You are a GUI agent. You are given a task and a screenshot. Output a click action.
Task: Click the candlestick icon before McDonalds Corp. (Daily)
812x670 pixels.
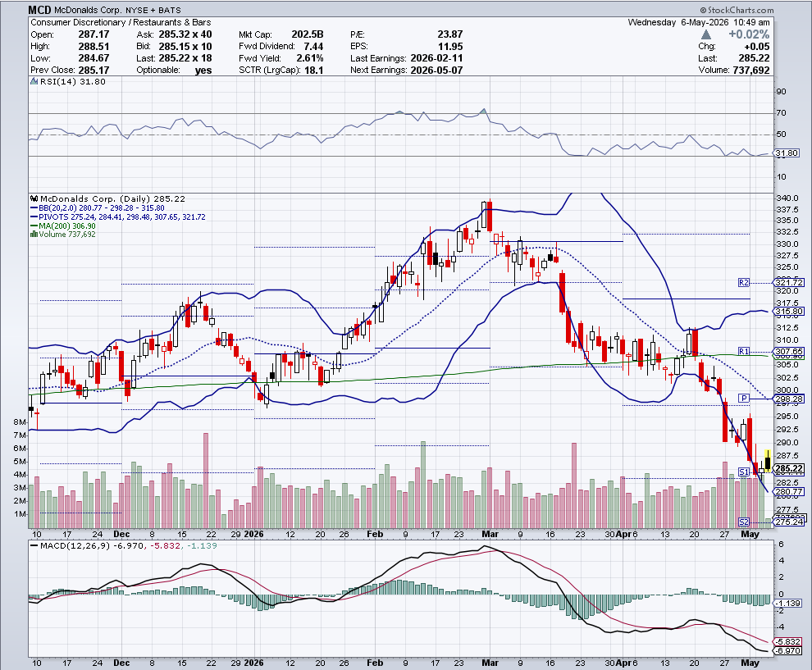[x=34, y=198]
